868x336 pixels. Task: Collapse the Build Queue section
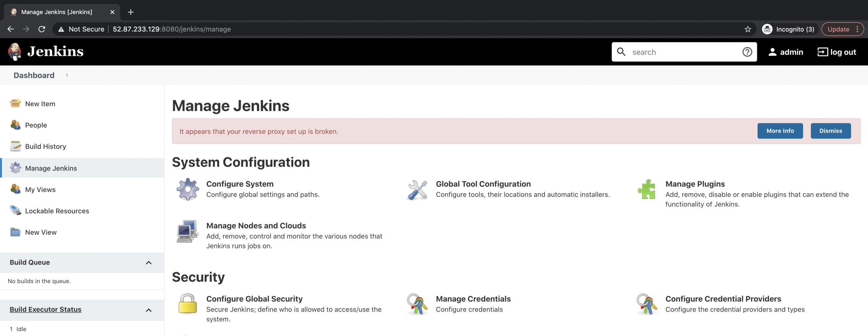[148, 263]
